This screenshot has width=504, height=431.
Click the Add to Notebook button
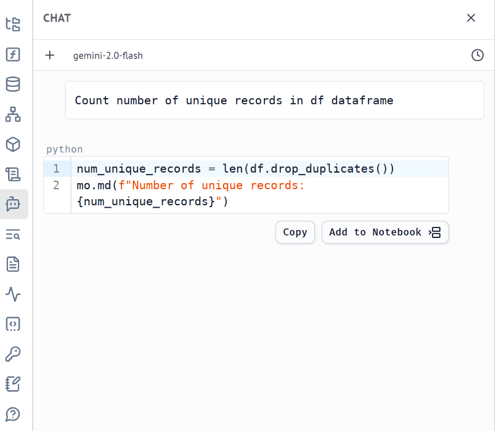pos(385,232)
